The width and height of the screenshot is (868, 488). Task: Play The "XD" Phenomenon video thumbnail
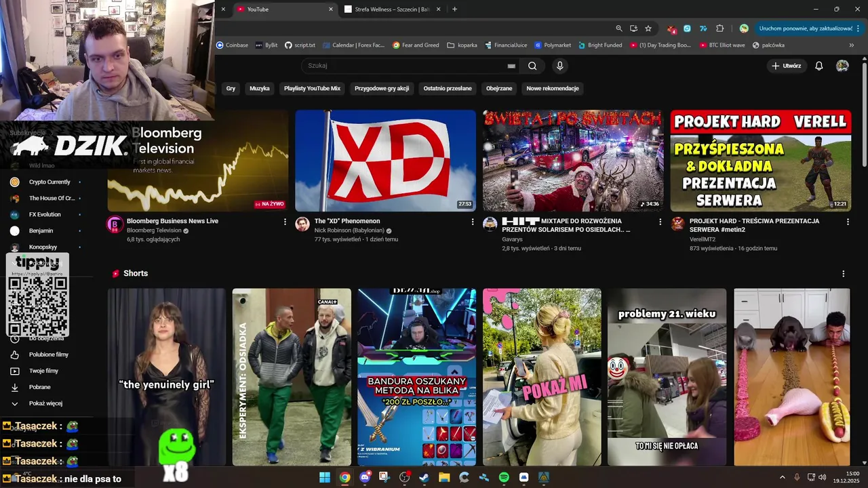(x=385, y=161)
